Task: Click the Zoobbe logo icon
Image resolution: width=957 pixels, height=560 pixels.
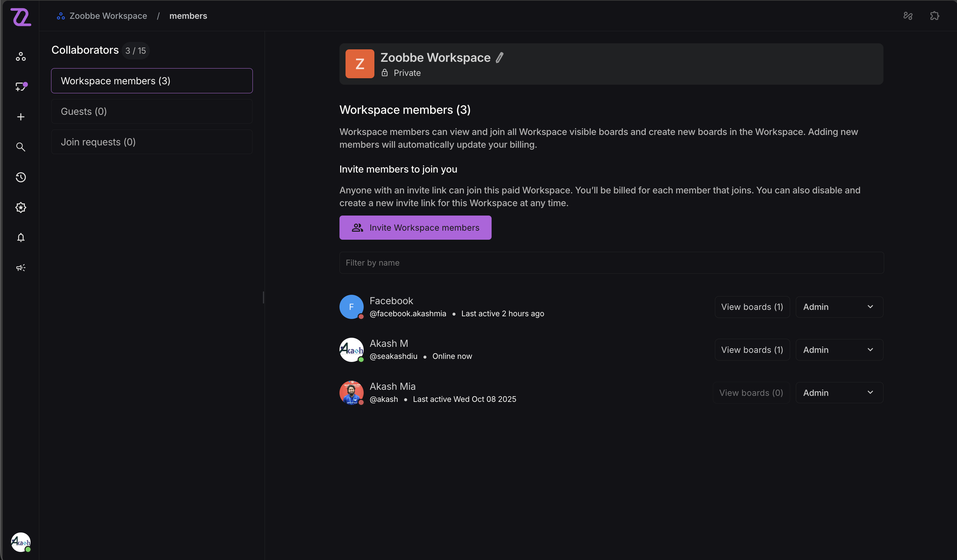Action: [20, 17]
